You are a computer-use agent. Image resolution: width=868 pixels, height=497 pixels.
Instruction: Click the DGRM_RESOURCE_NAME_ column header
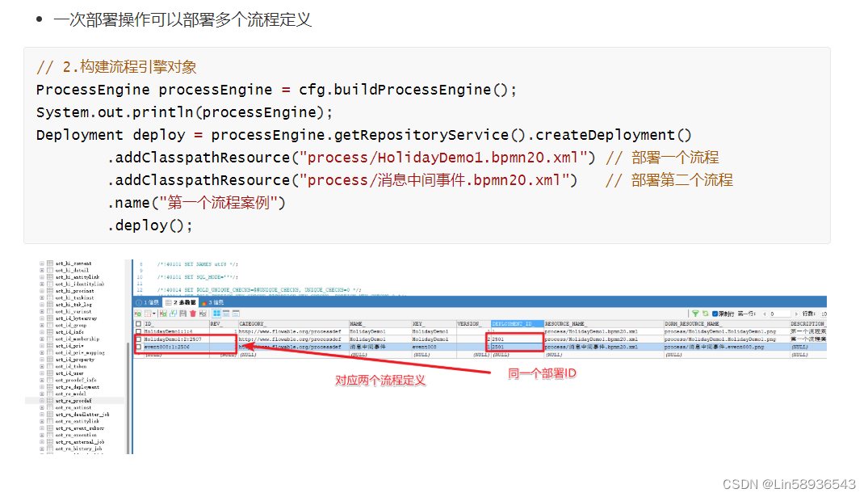pyautogui.click(x=726, y=323)
